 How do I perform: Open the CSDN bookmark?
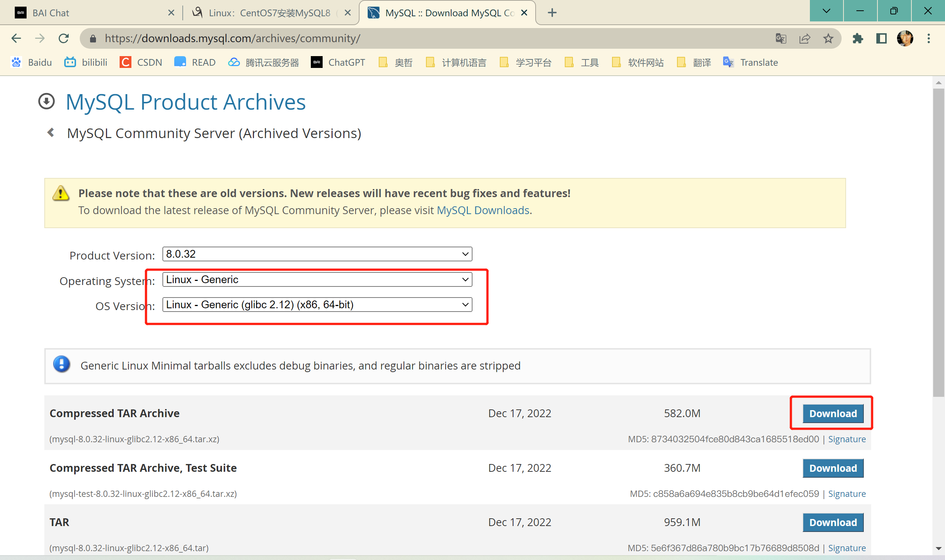(141, 62)
